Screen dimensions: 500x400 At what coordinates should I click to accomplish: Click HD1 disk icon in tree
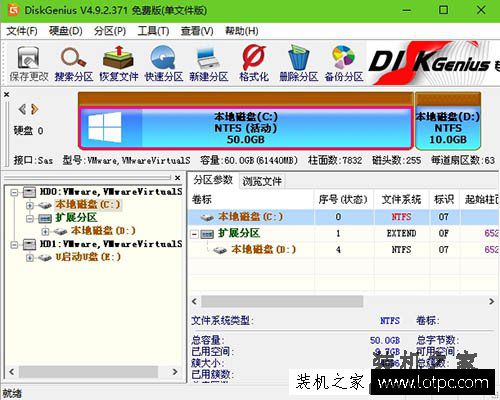point(29,244)
